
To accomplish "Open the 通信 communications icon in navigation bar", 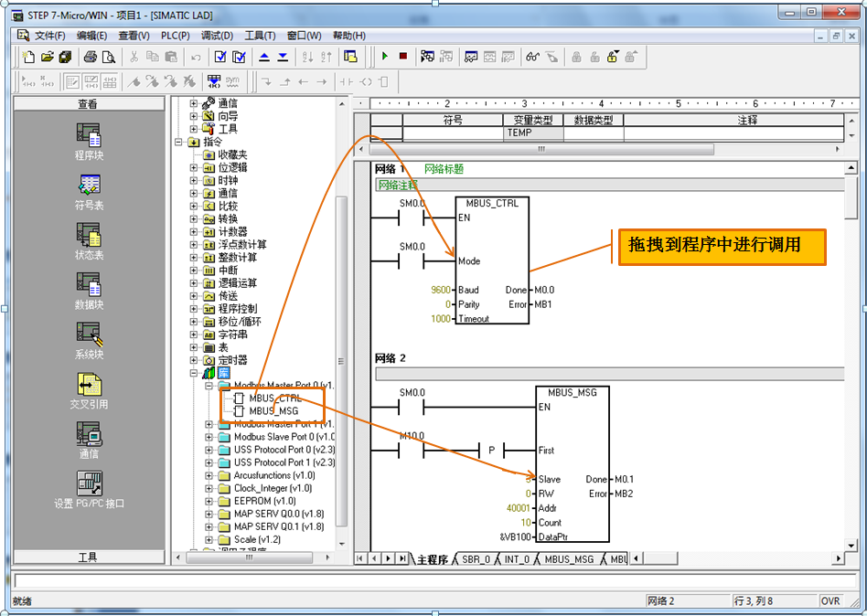I will point(89,440).
